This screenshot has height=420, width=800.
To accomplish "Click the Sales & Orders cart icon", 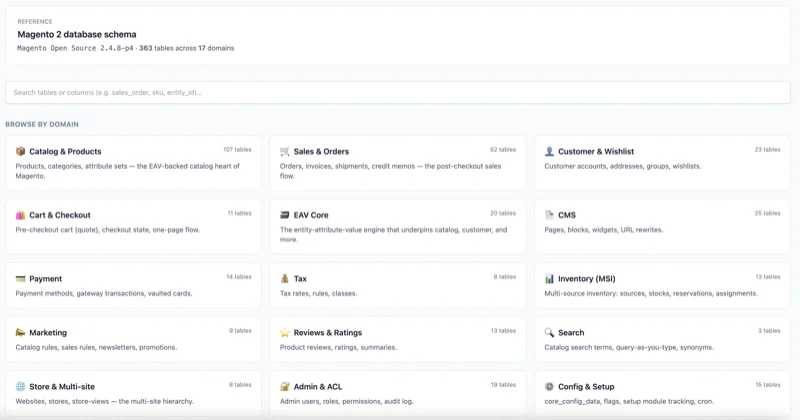I will [x=285, y=151].
